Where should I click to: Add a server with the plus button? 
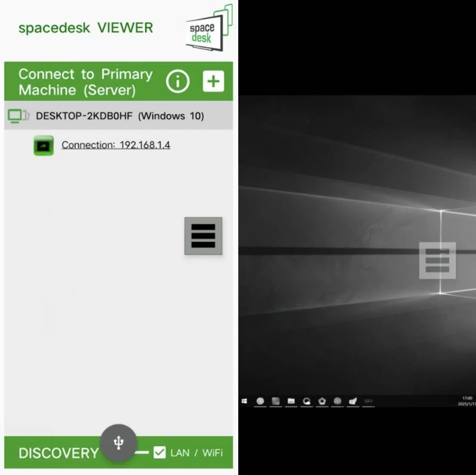[x=213, y=81]
